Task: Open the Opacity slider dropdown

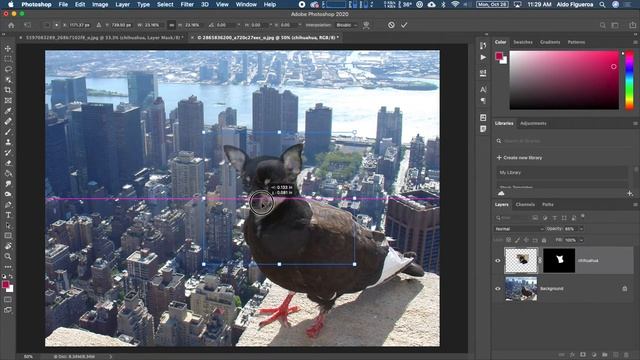Action: 581,229
